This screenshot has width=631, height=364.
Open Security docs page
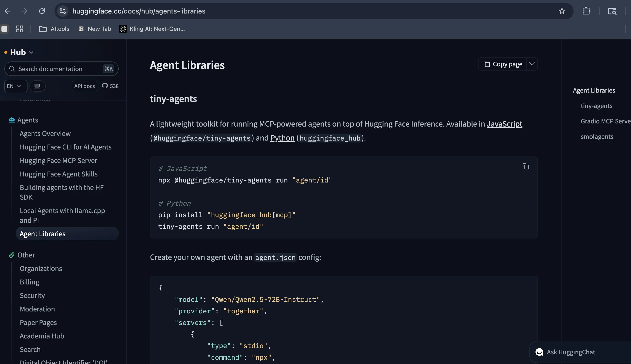(32, 295)
